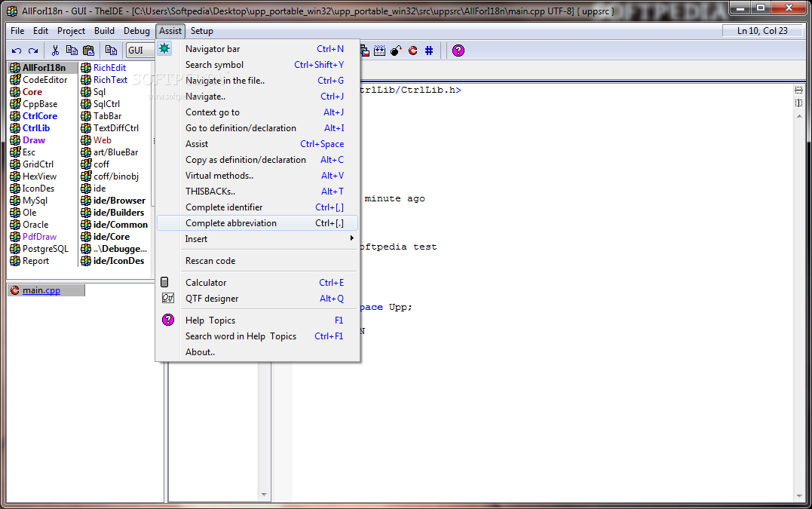Click the editor scrollbar down arrow
The image size is (812, 509).
[x=799, y=495]
